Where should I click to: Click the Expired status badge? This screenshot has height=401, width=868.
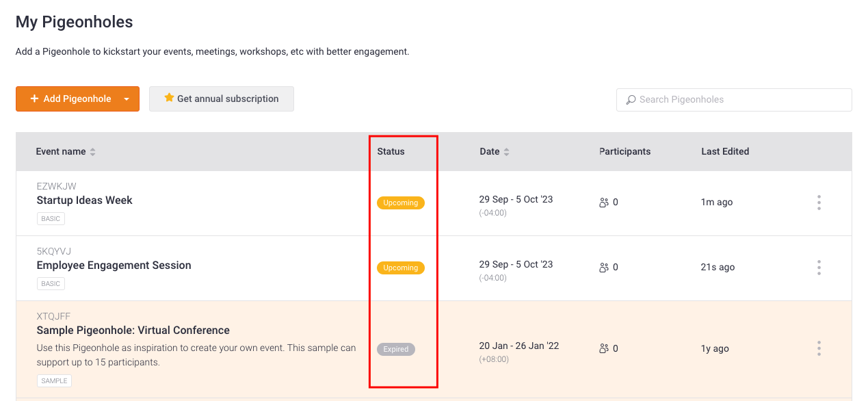tap(396, 349)
